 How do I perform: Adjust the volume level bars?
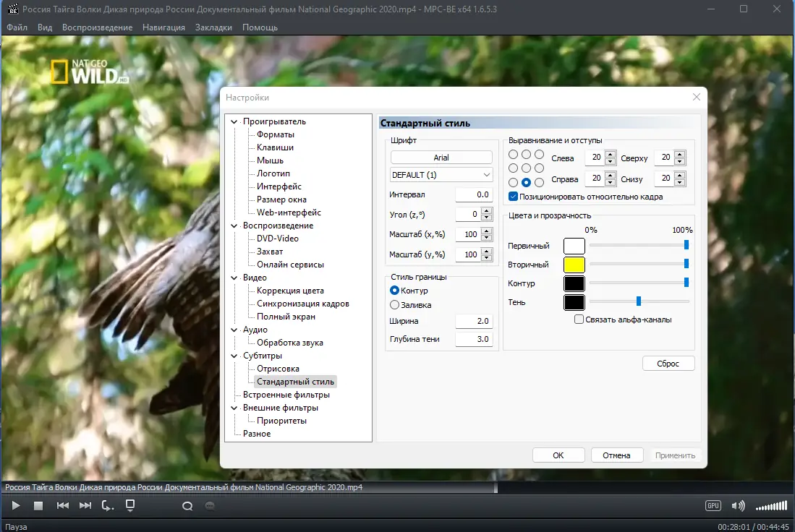pos(771,506)
